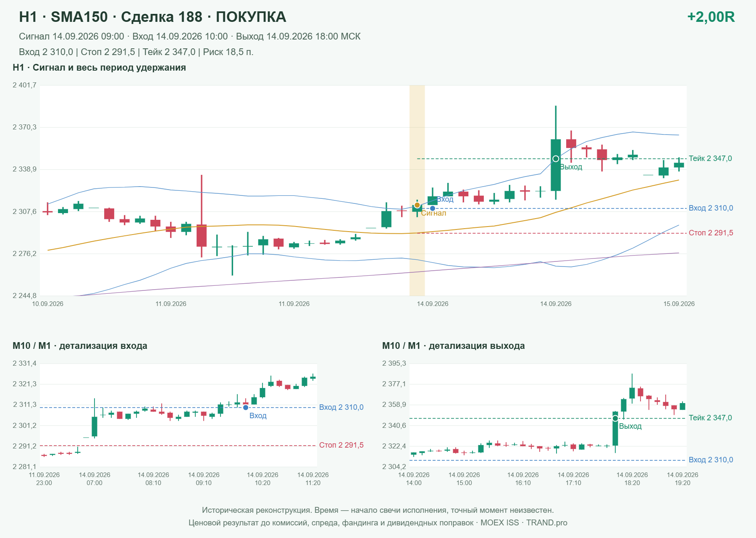Click the +2,00R result value

click(711, 17)
